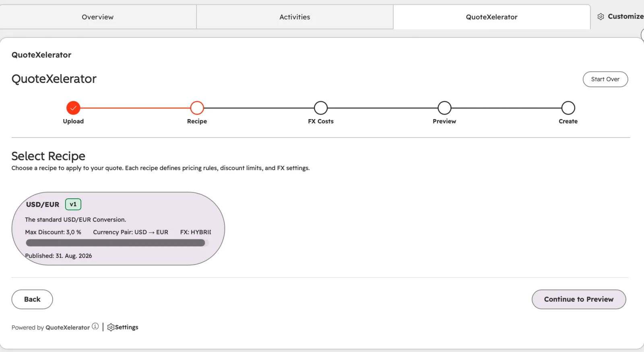This screenshot has height=352, width=644.
Task: Click 'Published: 31. Aug. 2026' text
Action: click(58, 256)
